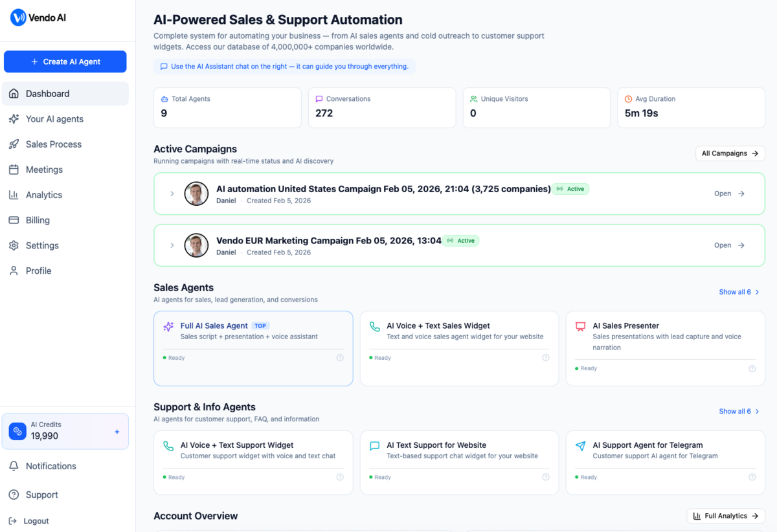Expand the Vendo EUR Marketing Campaign

tap(172, 245)
